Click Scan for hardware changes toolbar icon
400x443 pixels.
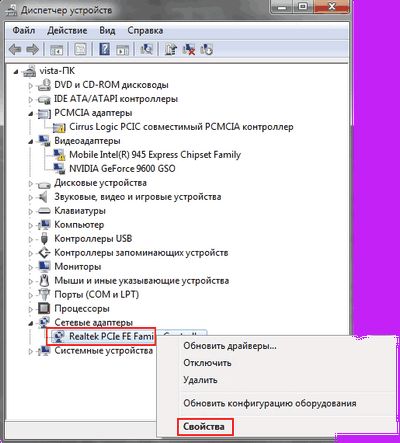point(146,50)
